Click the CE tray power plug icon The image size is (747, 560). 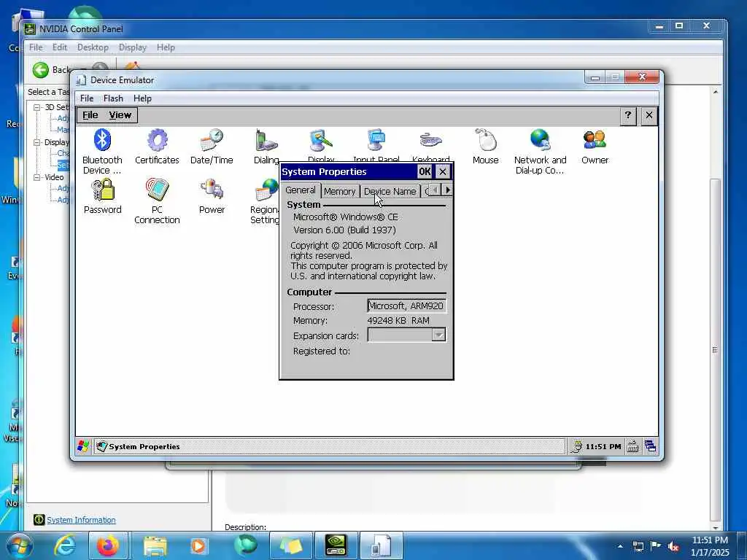click(576, 446)
